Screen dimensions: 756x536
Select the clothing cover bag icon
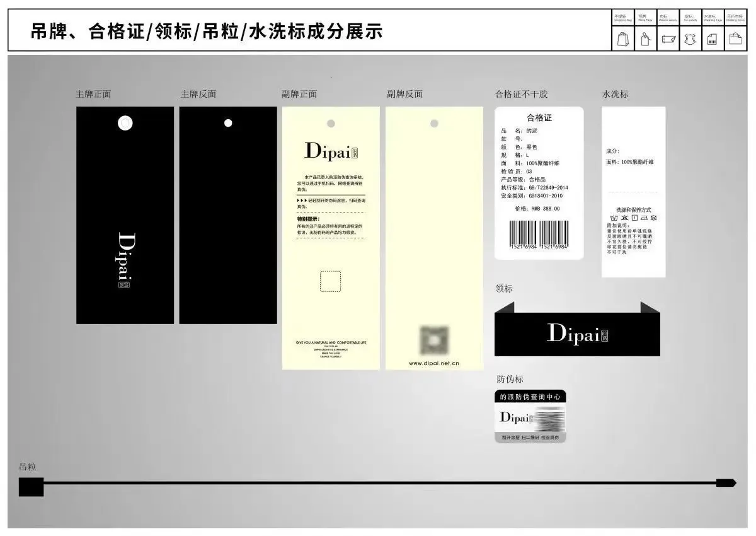(x=735, y=40)
